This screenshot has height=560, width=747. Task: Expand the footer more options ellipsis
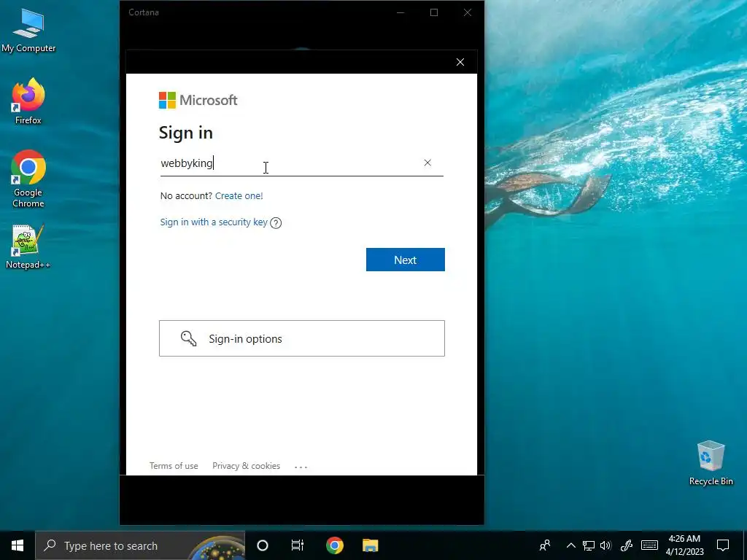point(301,467)
